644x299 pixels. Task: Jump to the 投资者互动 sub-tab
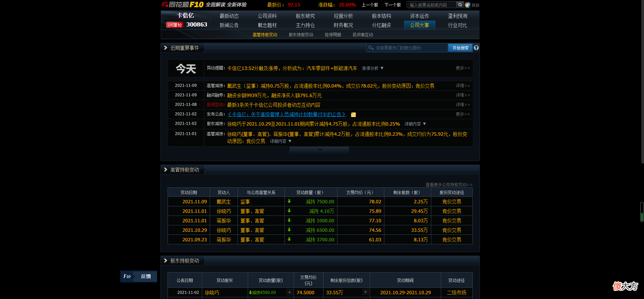coord(363,35)
